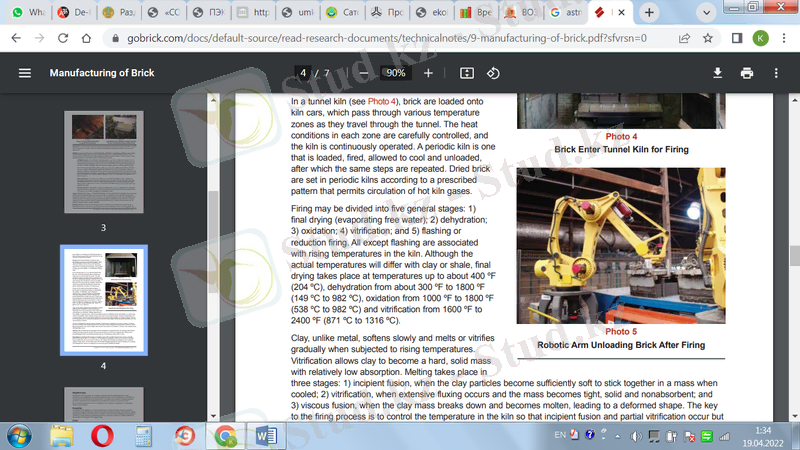The image size is (800, 450).
Task: Switch to the WhatsApp tab
Action: 28,12
